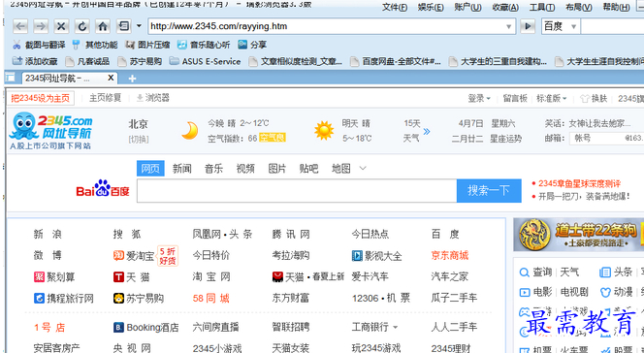Click 把2345设为主页 button
Image resolution: width=644 pixels, height=353 pixels.
coord(41,98)
